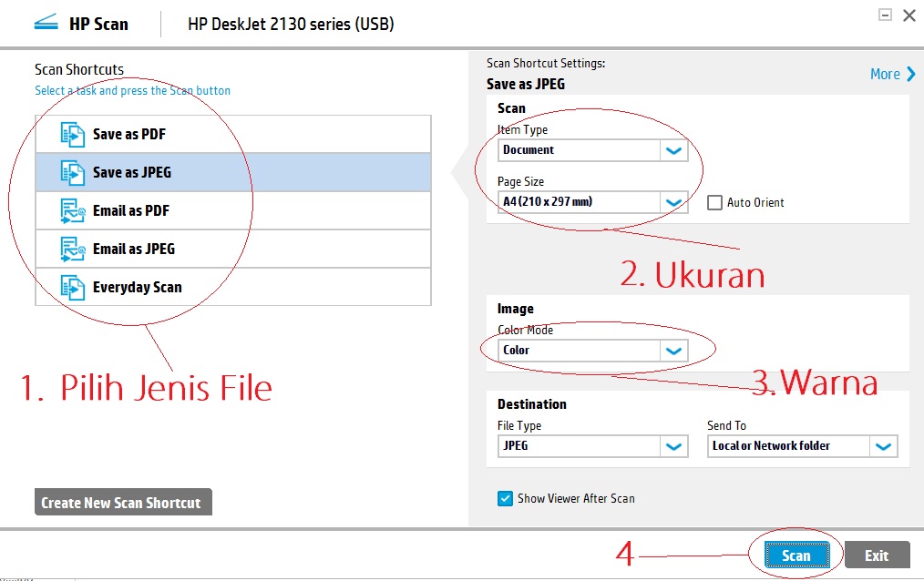This screenshot has width=924, height=581.
Task: Choose the Email as JPEG shortcut
Action: (x=233, y=249)
